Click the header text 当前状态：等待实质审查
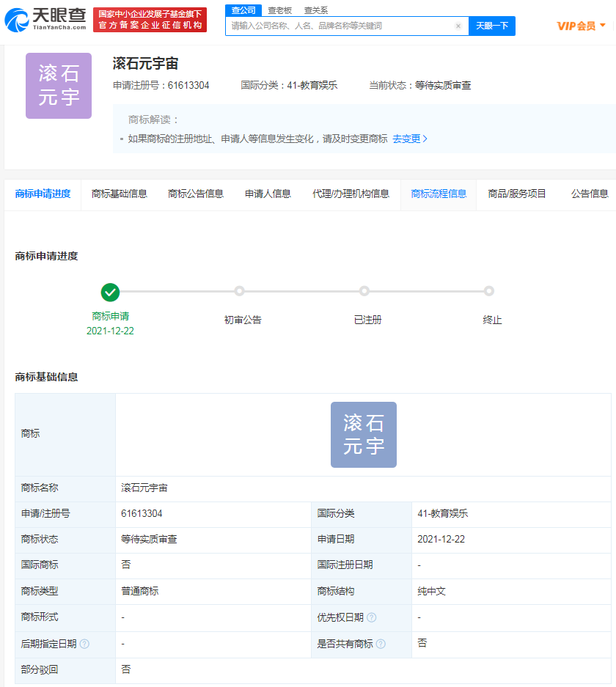This screenshot has height=687, width=616. coord(419,86)
